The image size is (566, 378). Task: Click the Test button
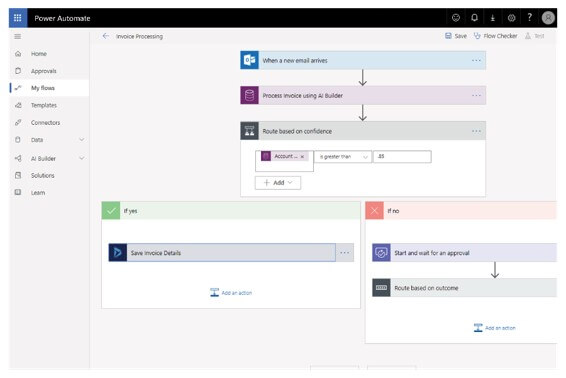click(x=535, y=36)
